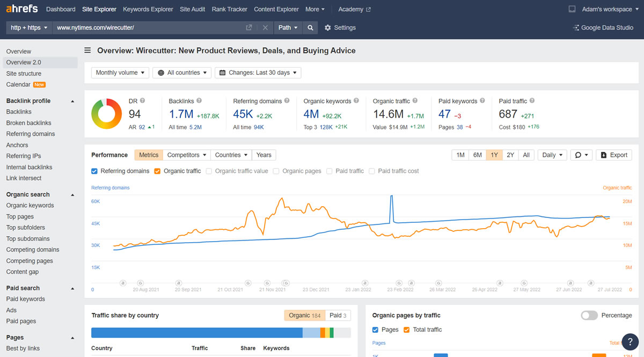Open the external link icon in URL bar
644x357 pixels.
(x=249, y=27)
